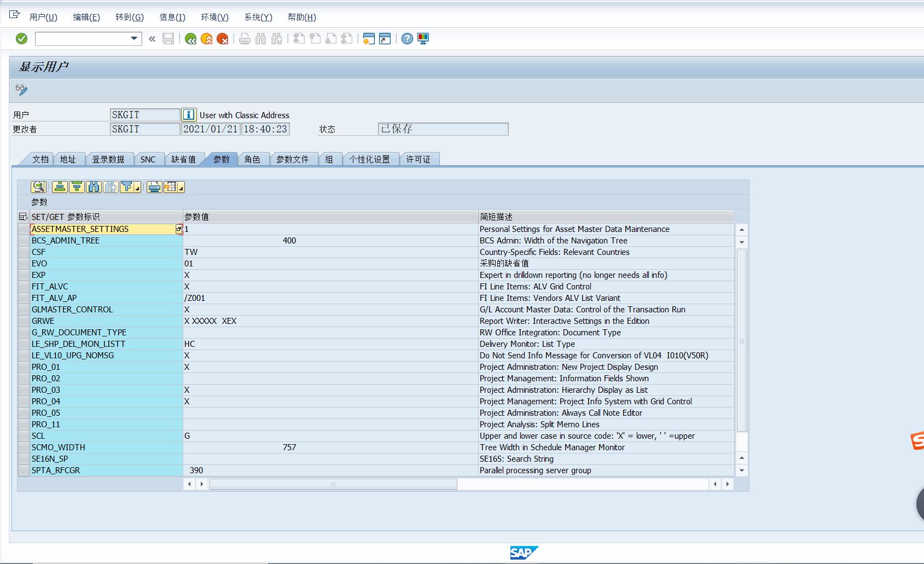This screenshot has height=564, width=924.
Task: Click the 简短描述 column header
Action: point(606,217)
